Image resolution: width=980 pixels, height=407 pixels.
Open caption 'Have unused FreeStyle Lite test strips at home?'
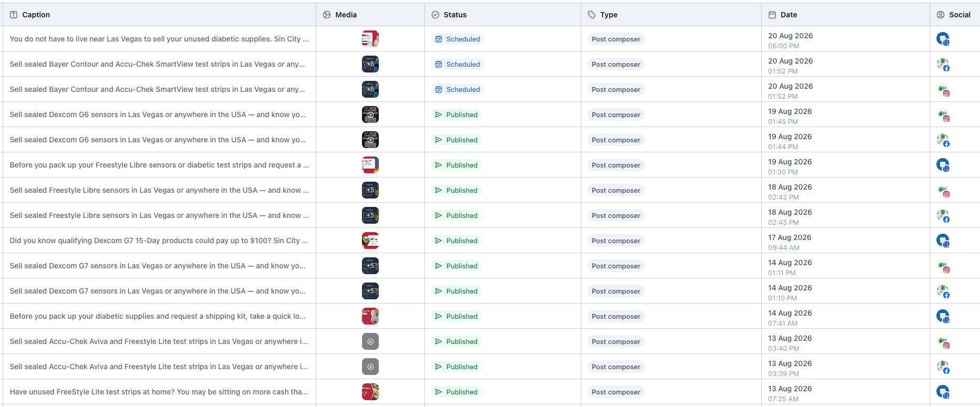click(x=158, y=392)
